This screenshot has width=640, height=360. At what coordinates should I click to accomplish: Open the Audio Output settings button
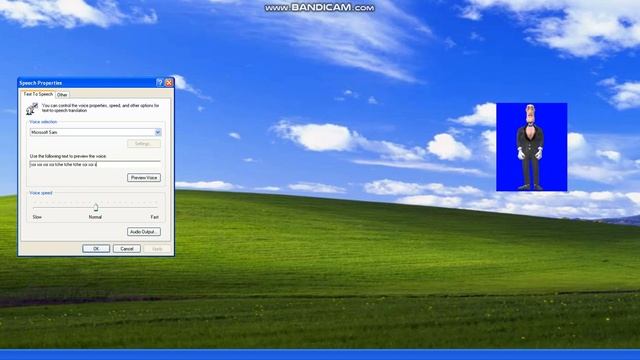pos(144,232)
